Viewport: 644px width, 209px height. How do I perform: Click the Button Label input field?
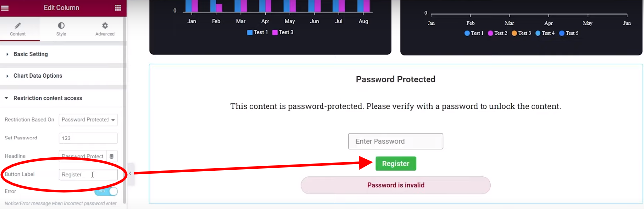pos(88,175)
